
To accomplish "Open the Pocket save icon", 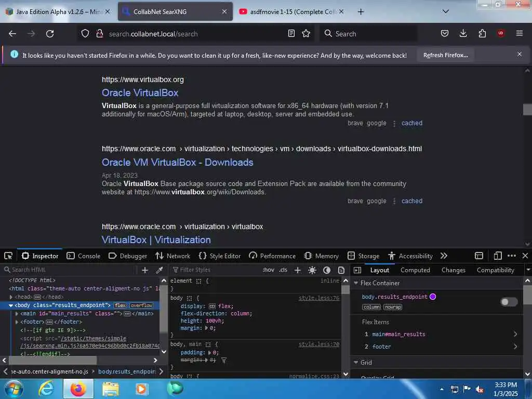I will 445,34.
